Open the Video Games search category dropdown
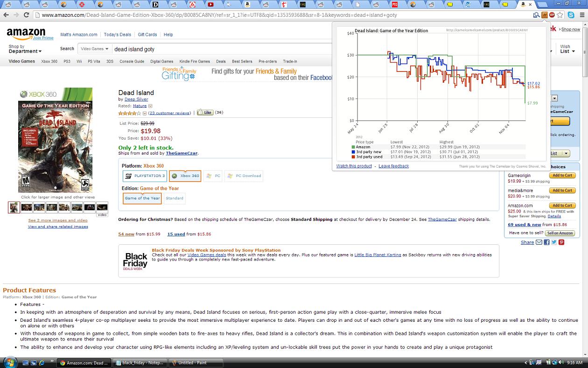Screen dimensions: 588x368 [x=94, y=49]
